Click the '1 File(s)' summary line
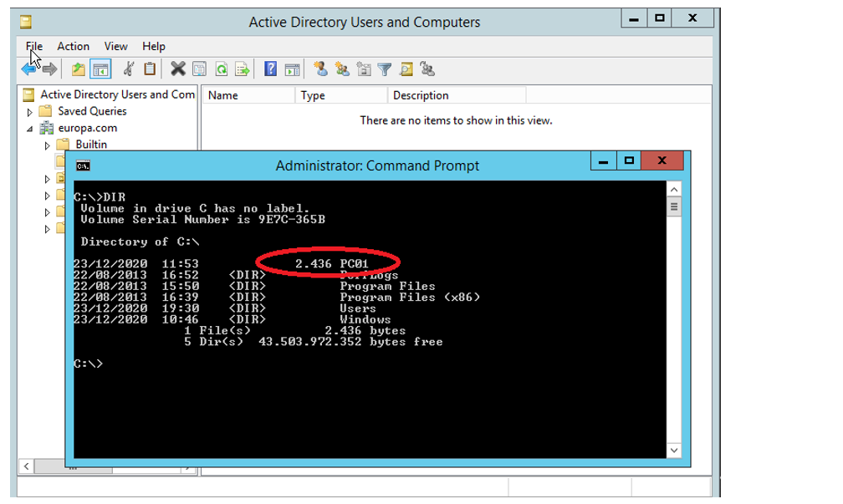Screen dimensions: 843x504 [294, 330]
